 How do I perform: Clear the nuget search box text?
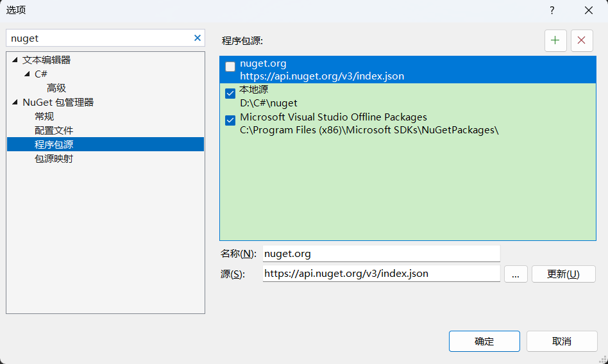[198, 38]
